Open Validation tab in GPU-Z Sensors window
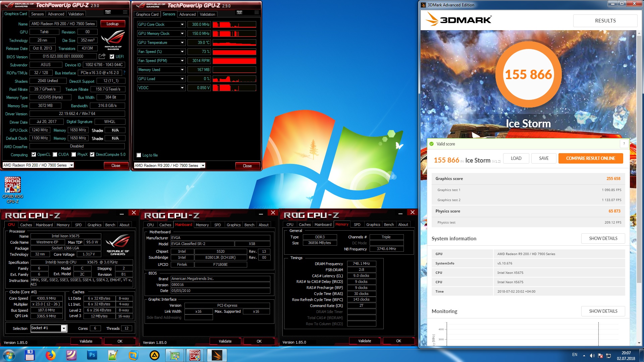Image resolution: width=644 pixels, height=362 pixels. 208,14
